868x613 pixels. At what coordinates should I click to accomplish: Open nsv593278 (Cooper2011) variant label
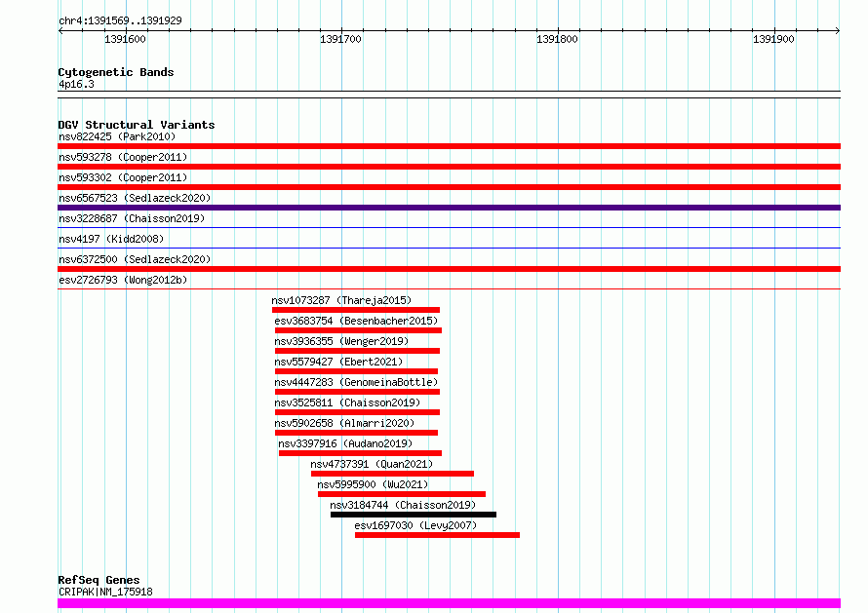123,157
